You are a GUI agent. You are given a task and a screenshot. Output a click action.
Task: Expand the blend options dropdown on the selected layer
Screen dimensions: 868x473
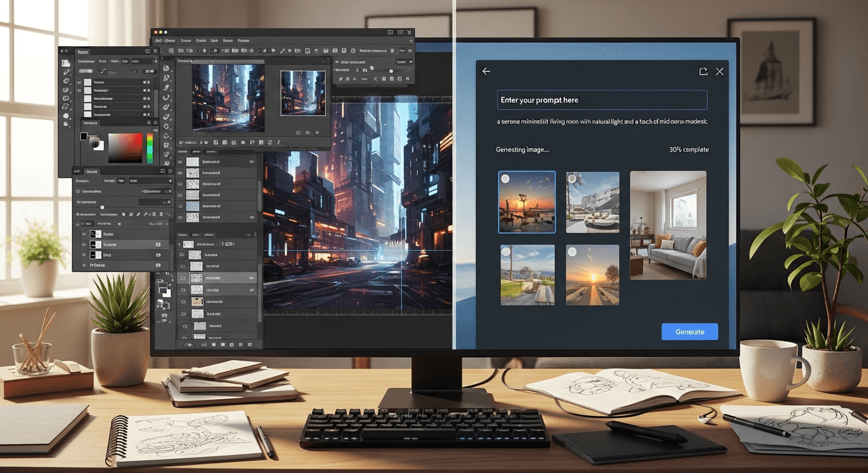(x=252, y=278)
